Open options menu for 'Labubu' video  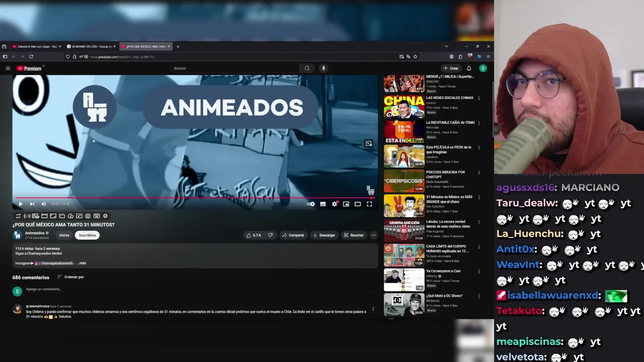point(478,222)
